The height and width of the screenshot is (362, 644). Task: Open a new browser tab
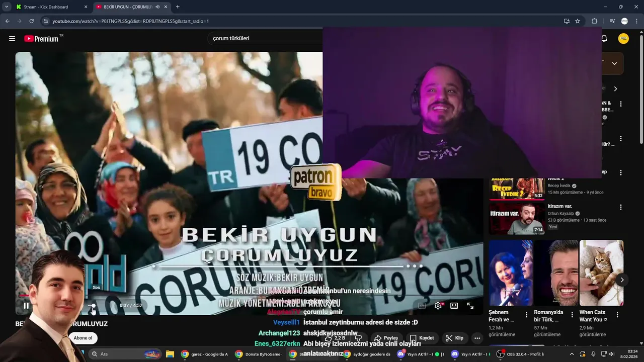[178, 7]
